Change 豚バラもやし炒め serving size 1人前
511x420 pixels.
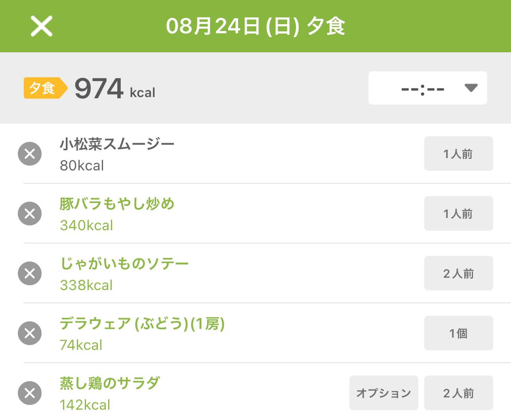(459, 214)
